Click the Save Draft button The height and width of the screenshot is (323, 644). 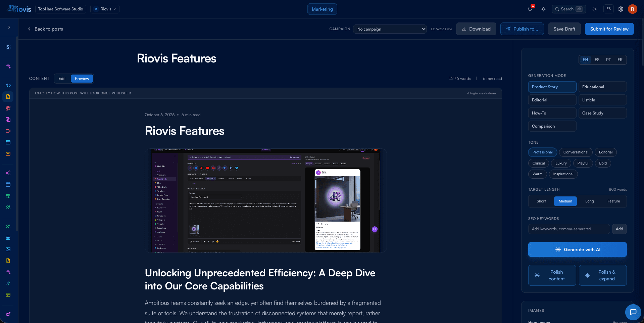564,29
